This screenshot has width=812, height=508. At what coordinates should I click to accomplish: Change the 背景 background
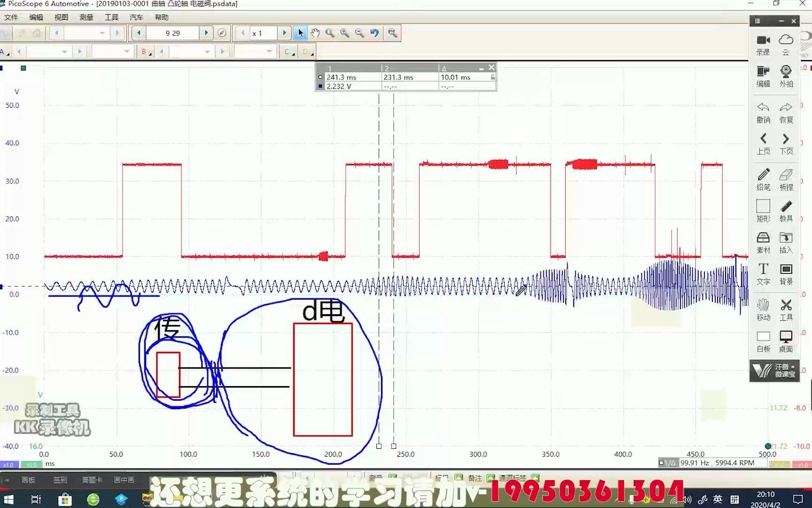[x=786, y=274]
